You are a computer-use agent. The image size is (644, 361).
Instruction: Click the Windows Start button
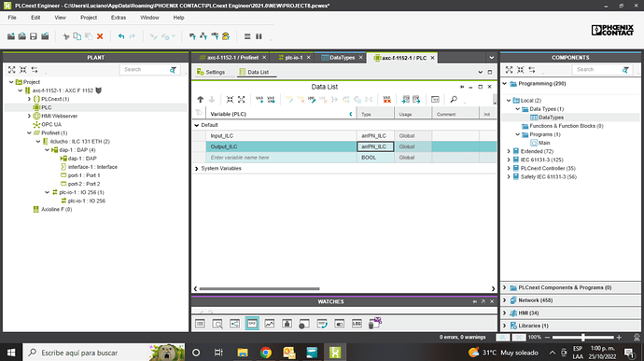pos(11,353)
